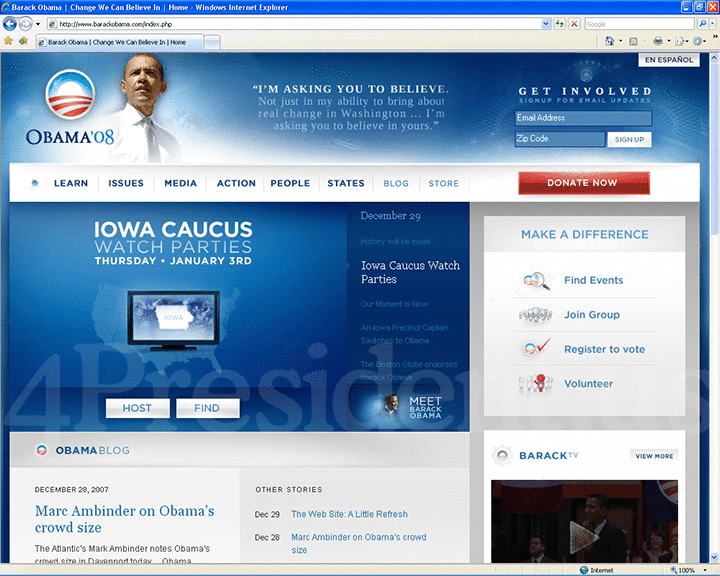Click the BarackTV VIEW MORE button
The width and height of the screenshot is (720, 576).
tap(654, 456)
